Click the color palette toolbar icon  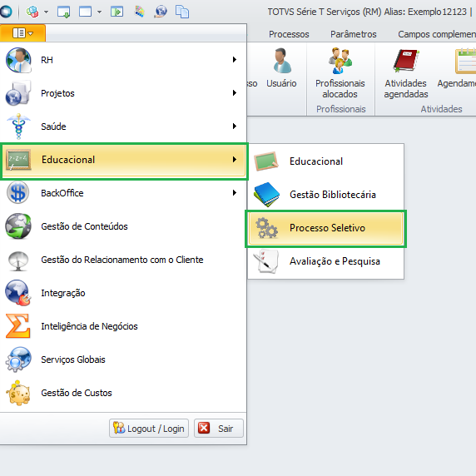[140, 12]
